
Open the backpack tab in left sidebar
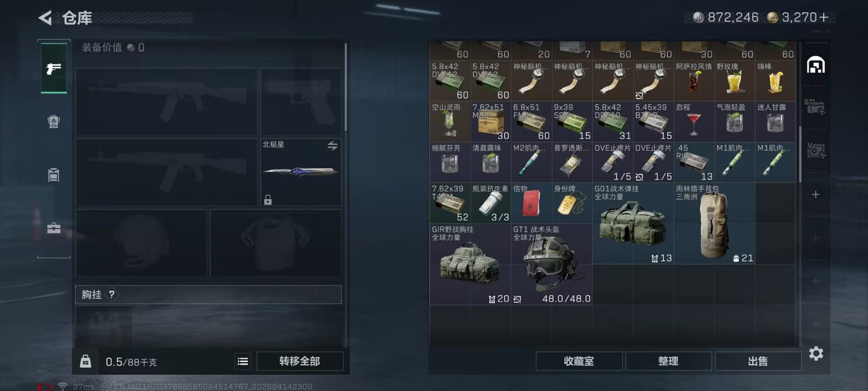(x=54, y=121)
